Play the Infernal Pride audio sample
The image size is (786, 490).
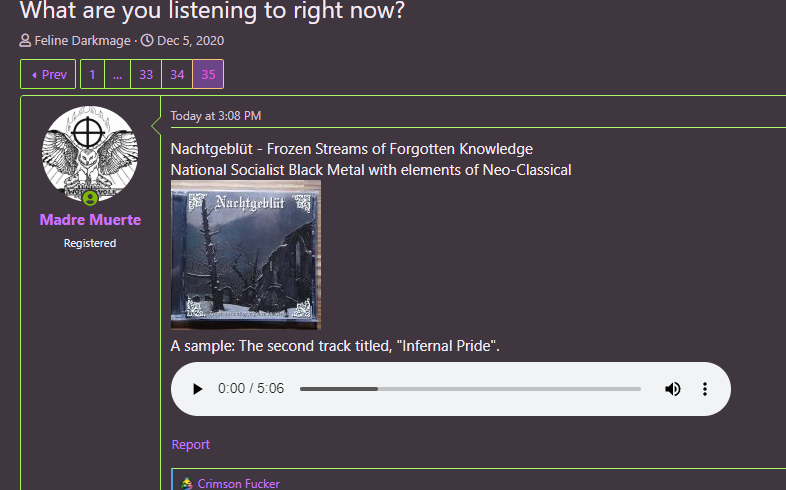tap(198, 389)
